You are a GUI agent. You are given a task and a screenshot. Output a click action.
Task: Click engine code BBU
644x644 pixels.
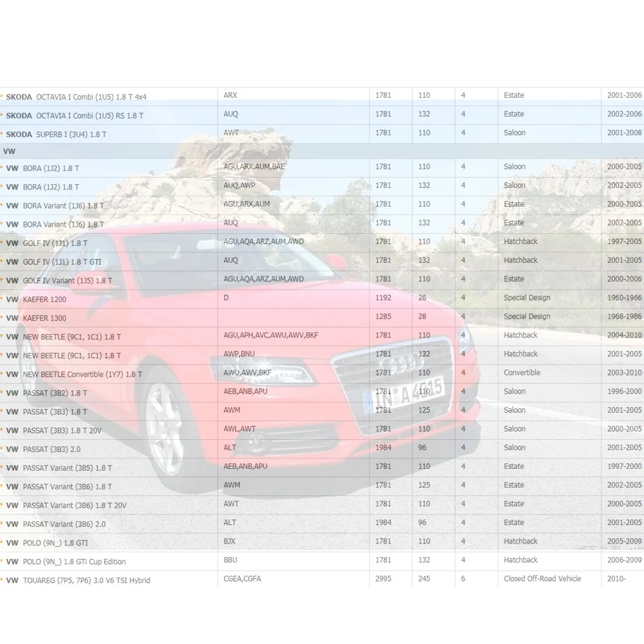[230, 560]
